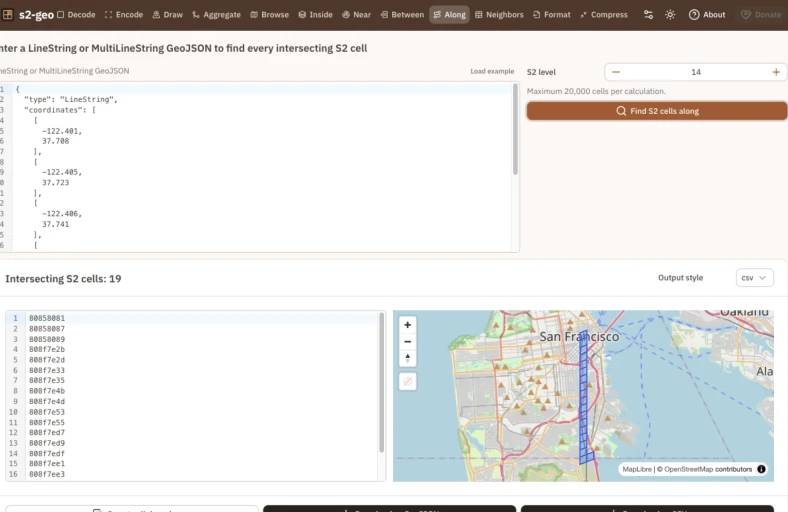Open the Output style csv dropdown
788x512 pixels.
point(754,278)
